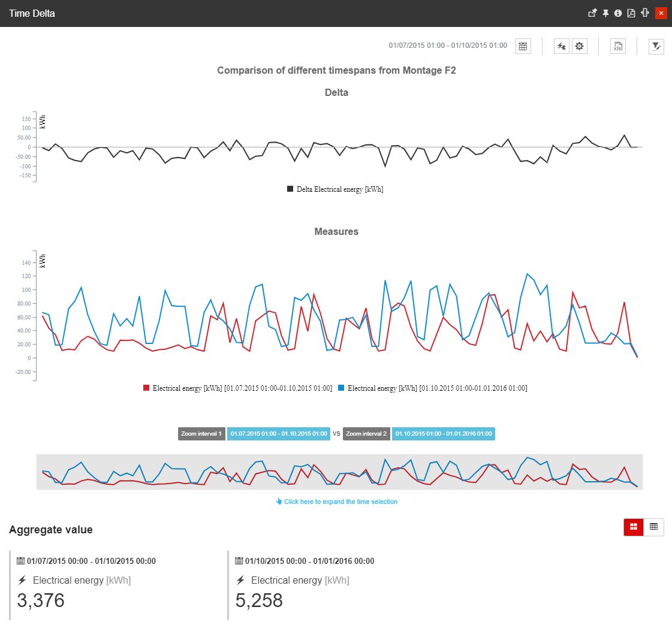Screen dimensions: 672x625
Task: Open widget in external pinned window
Action: point(592,13)
